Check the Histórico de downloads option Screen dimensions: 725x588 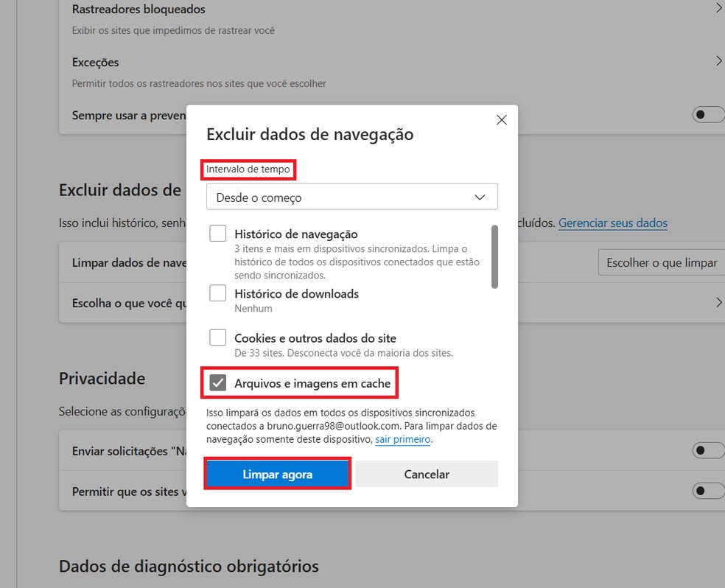point(217,293)
